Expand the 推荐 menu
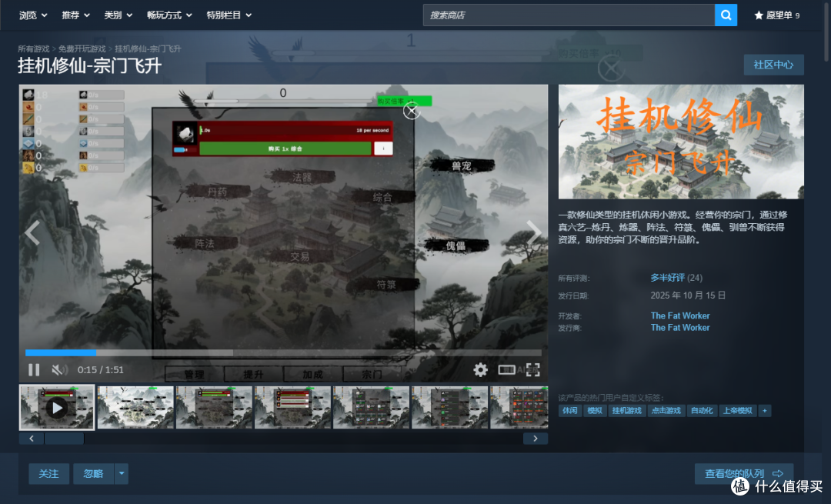 pos(75,15)
